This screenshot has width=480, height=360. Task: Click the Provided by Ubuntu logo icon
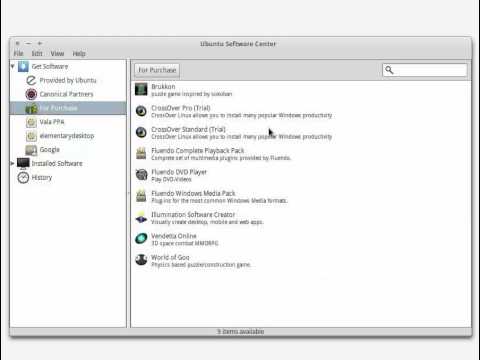[x=31, y=80]
